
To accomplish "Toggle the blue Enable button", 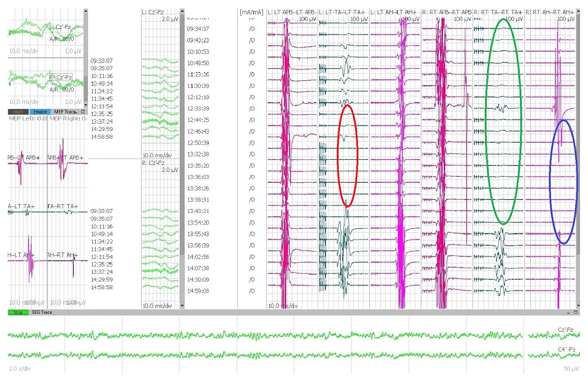I will 40,112.
